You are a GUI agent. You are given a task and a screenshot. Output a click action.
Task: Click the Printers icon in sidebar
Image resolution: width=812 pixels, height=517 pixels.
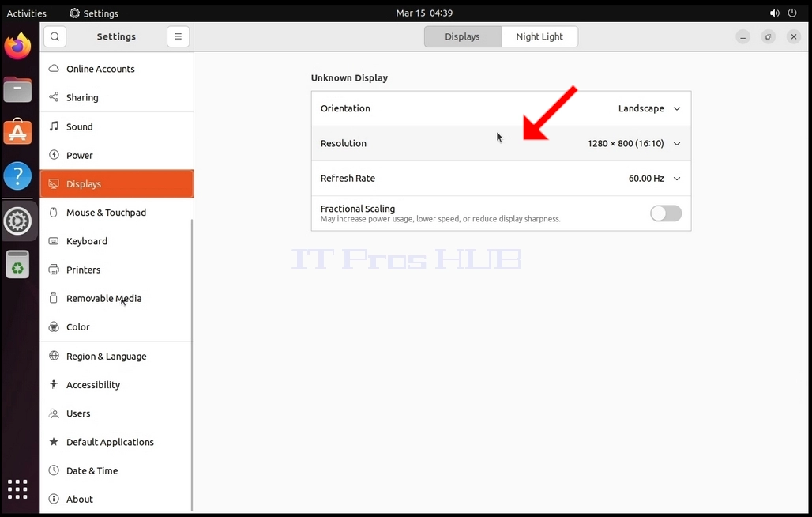(x=54, y=270)
